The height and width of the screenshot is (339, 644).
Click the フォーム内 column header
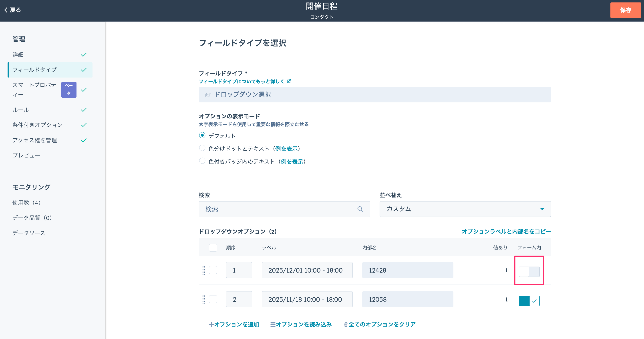tap(529, 247)
